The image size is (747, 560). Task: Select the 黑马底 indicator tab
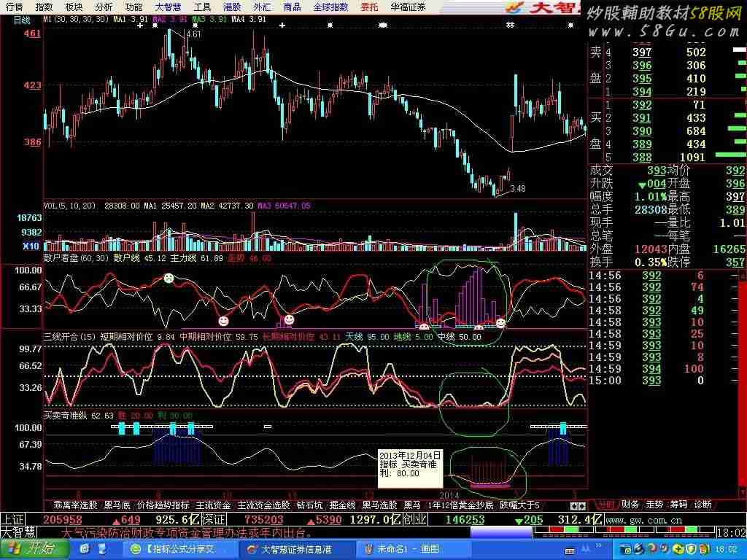click(x=117, y=505)
